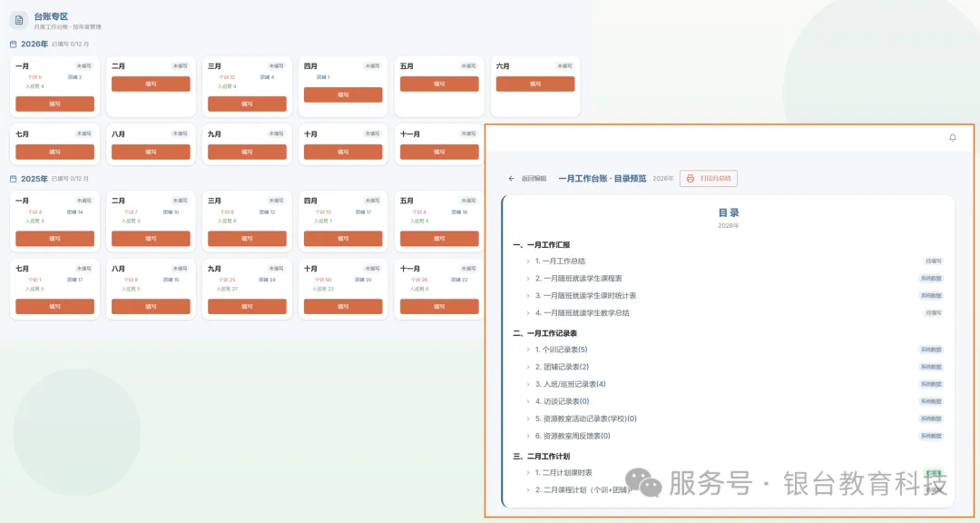Click the 三、二月工作计划 section heading
980x523 pixels.
(541, 456)
